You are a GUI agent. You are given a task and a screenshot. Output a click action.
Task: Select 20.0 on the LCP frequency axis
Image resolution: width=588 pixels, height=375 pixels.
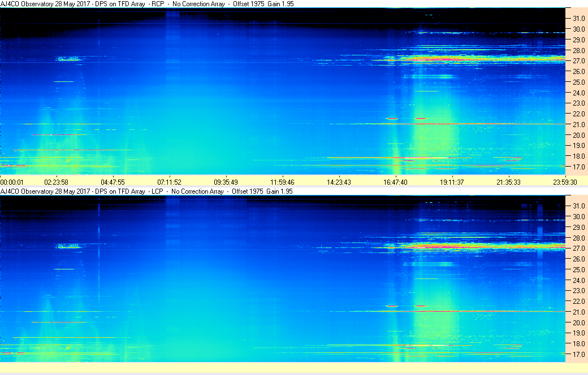578,322
